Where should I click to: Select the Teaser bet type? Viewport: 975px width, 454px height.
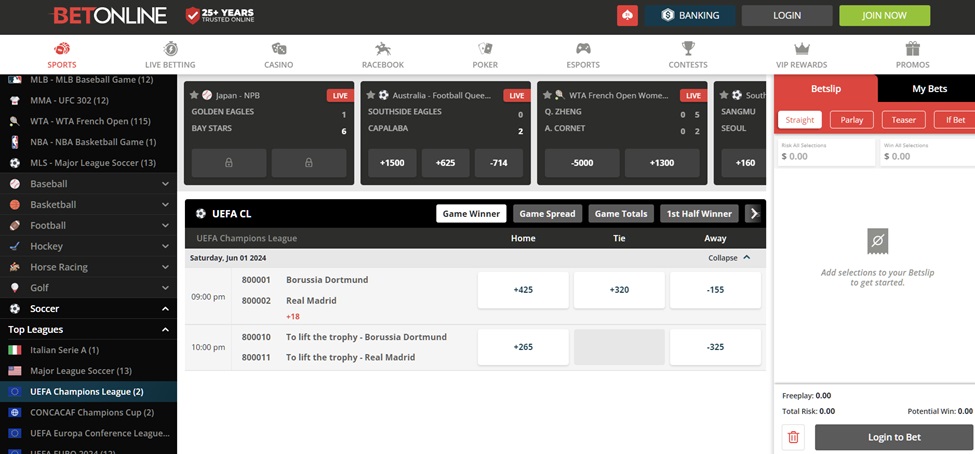click(x=903, y=120)
